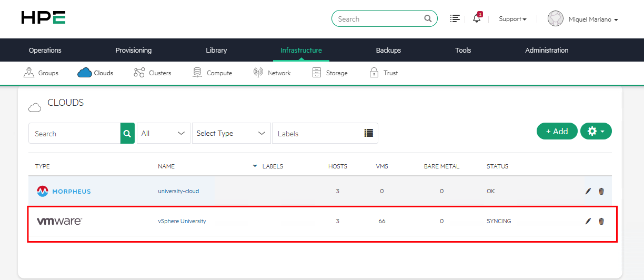Click the STATUS column header
The width and height of the screenshot is (644, 280).
pos(497,166)
